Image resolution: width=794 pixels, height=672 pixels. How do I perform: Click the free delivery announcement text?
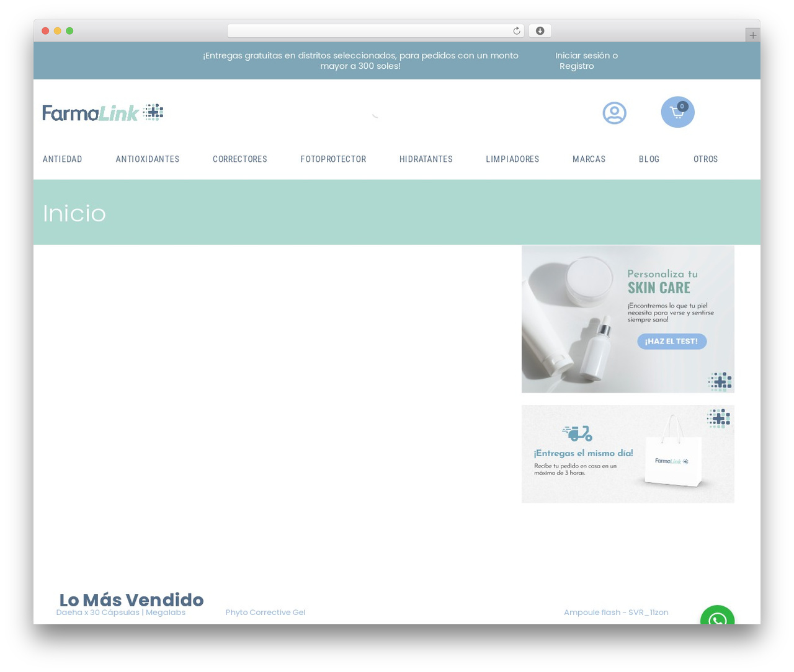coord(360,61)
